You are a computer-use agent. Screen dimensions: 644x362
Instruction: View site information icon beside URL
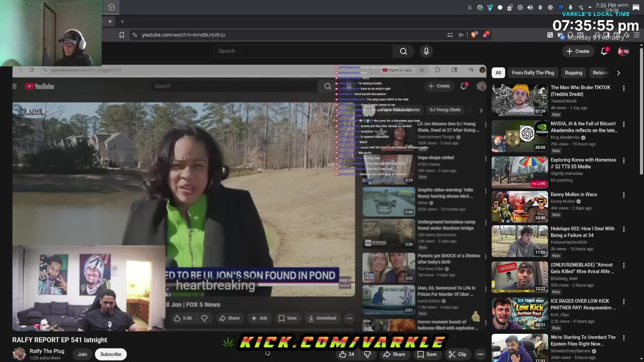(134, 35)
